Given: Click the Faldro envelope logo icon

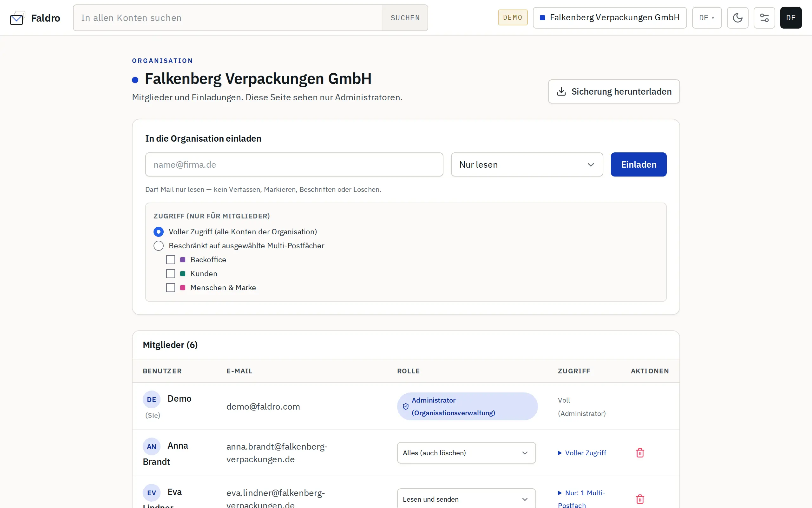Looking at the screenshot, I should pyautogui.click(x=17, y=18).
